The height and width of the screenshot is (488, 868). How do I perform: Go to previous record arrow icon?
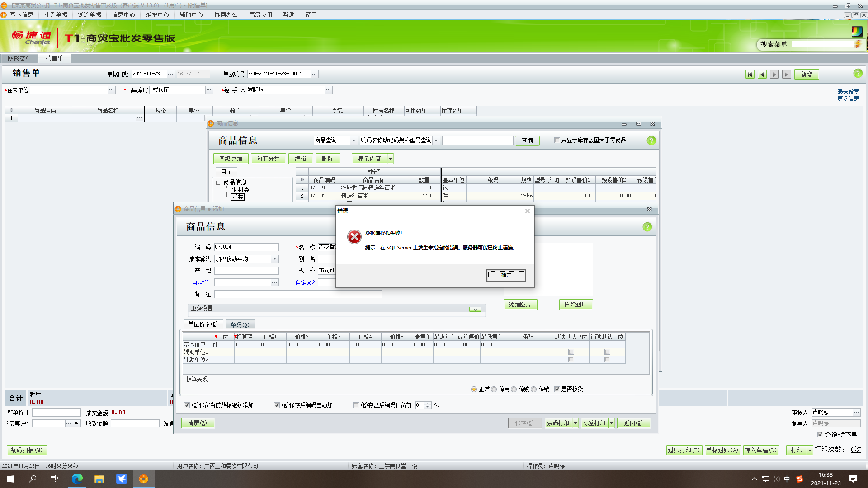tap(762, 75)
